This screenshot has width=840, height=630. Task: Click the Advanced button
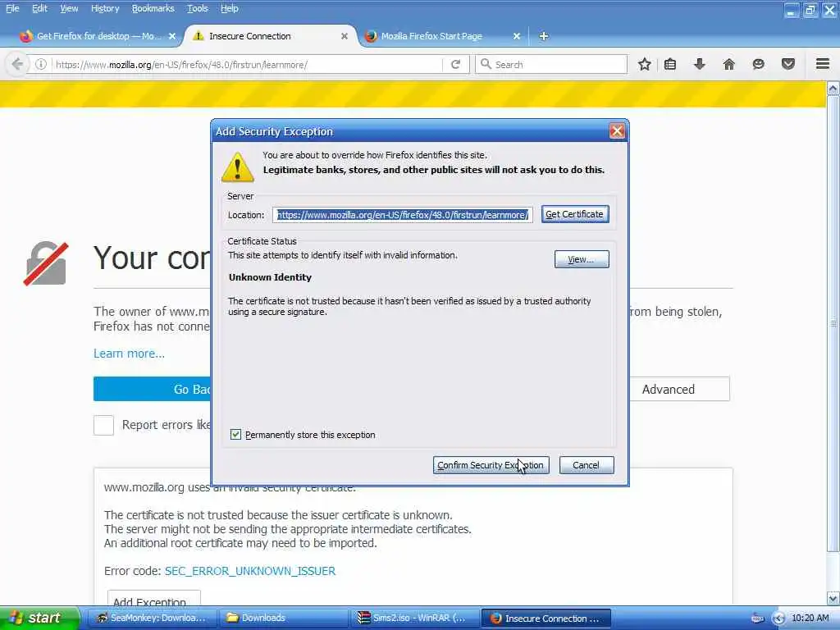point(679,389)
